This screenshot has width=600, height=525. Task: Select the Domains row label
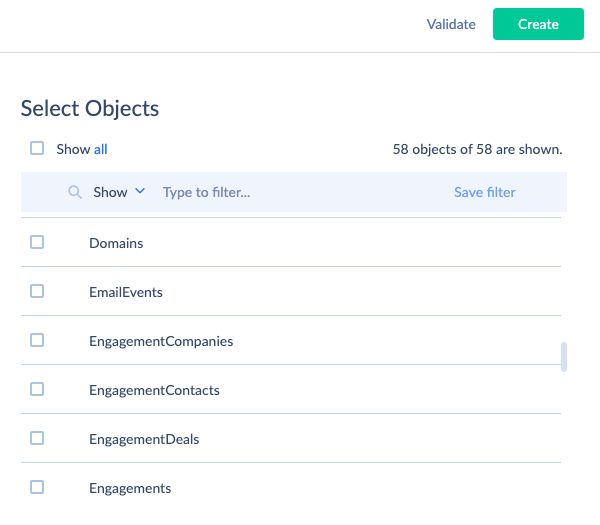pyautogui.click(x=116, y=243)
